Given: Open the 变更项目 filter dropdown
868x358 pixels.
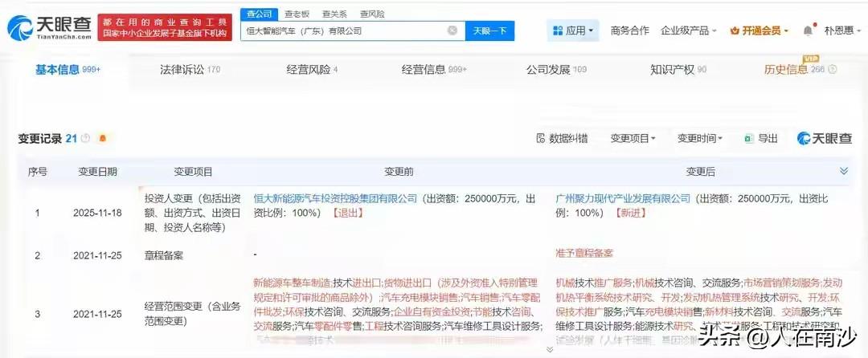Looking at the screenshot, I should tap(633, 138).
